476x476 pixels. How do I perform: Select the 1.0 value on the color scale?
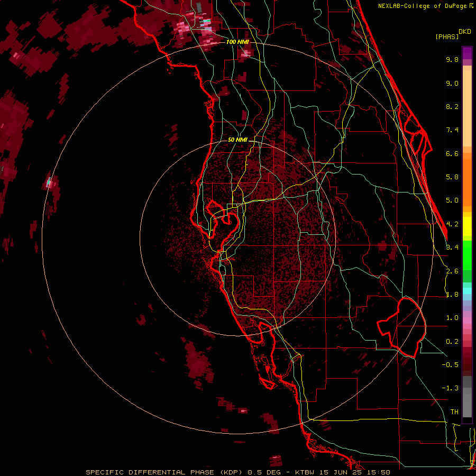tap(452, 318)
